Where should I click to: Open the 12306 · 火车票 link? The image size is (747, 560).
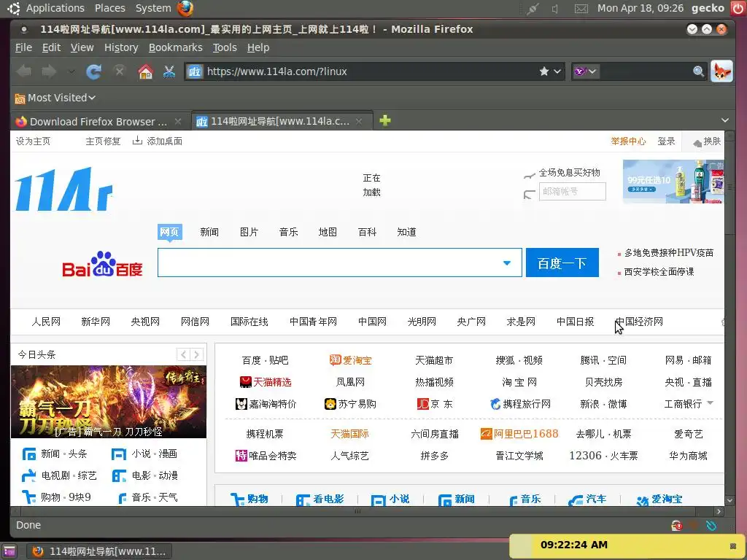(x=603, y=456)
